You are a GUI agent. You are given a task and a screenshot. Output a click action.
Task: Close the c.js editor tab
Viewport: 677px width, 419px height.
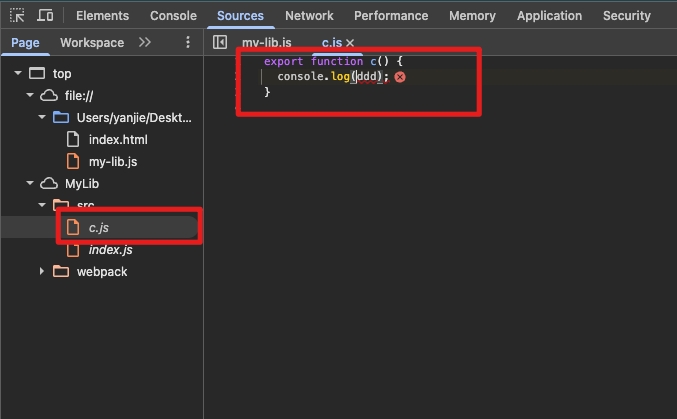pyautogui.click(x=350, y=43)
